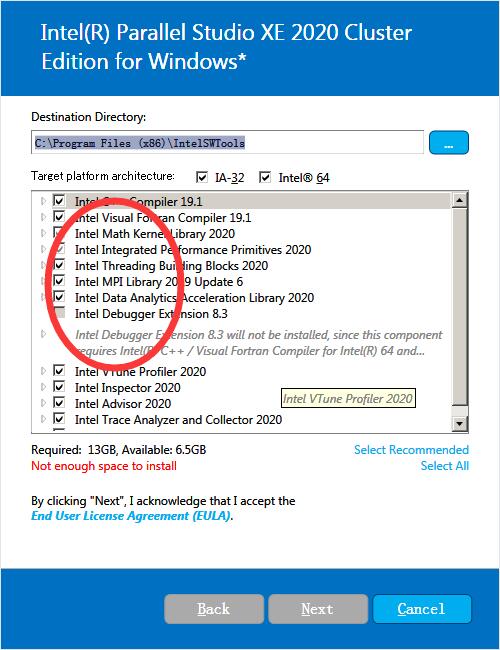
Task: Click the Destination Directory path field
Action: [227, 143]
